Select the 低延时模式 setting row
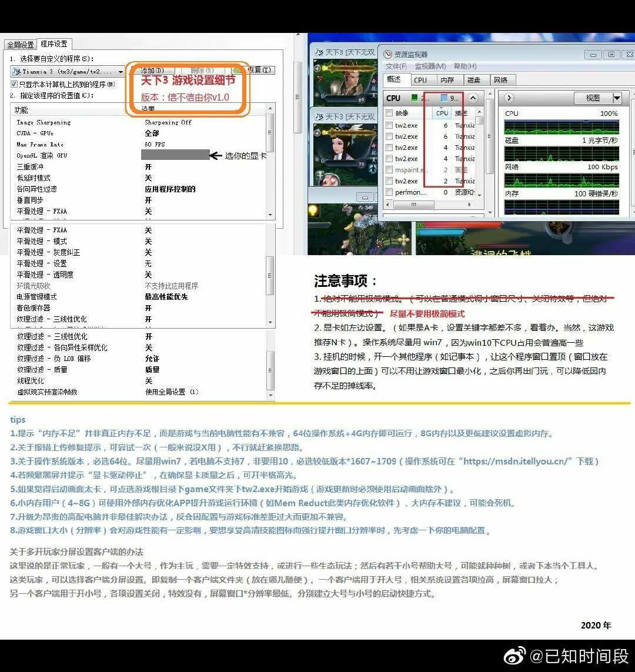The height and width of the screenshot is (672, 635). tap(139, 178)
